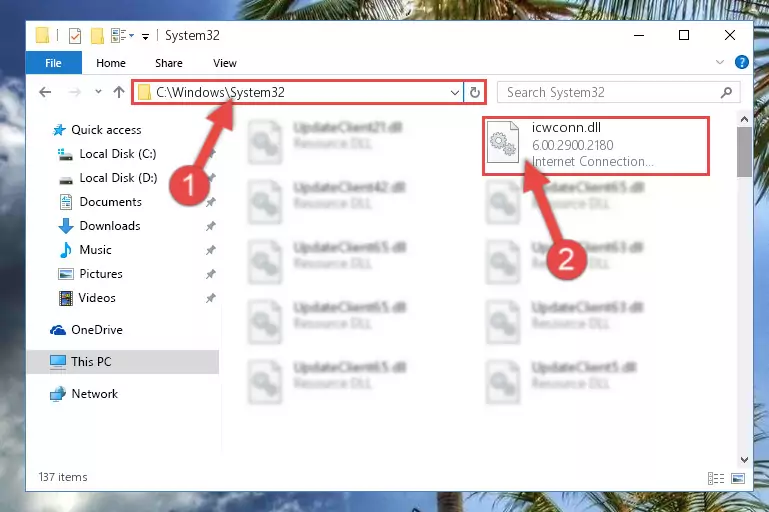This screenshot has width=769, height=512.
Task: Open the Customize Quick Access Toolbar dropdown
Action: [x=145, y=36]
